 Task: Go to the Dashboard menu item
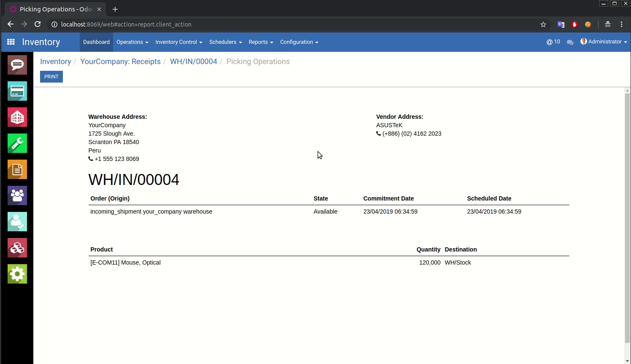click(x=96, y=42)
